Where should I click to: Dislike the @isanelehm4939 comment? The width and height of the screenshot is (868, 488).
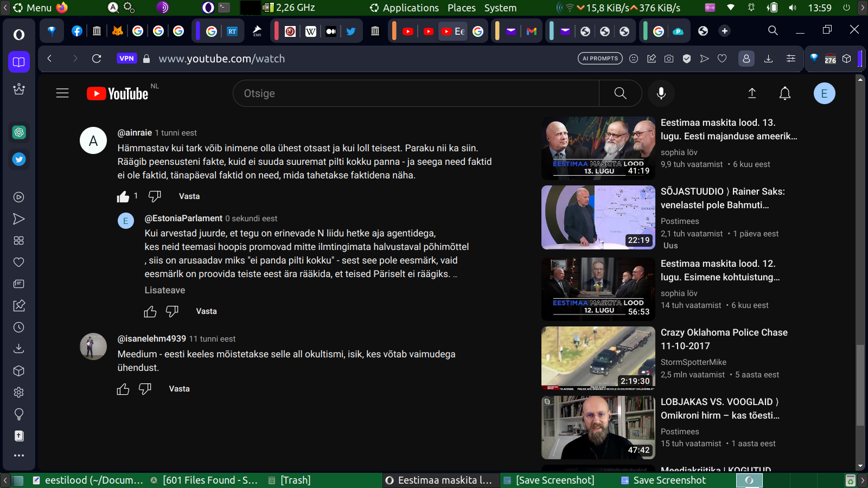[145, 389]
